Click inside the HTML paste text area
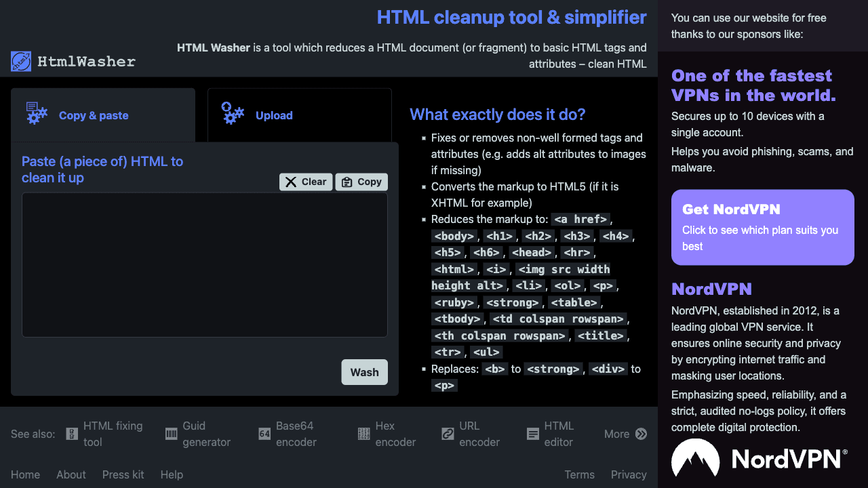868x488 pixels. 204,264
